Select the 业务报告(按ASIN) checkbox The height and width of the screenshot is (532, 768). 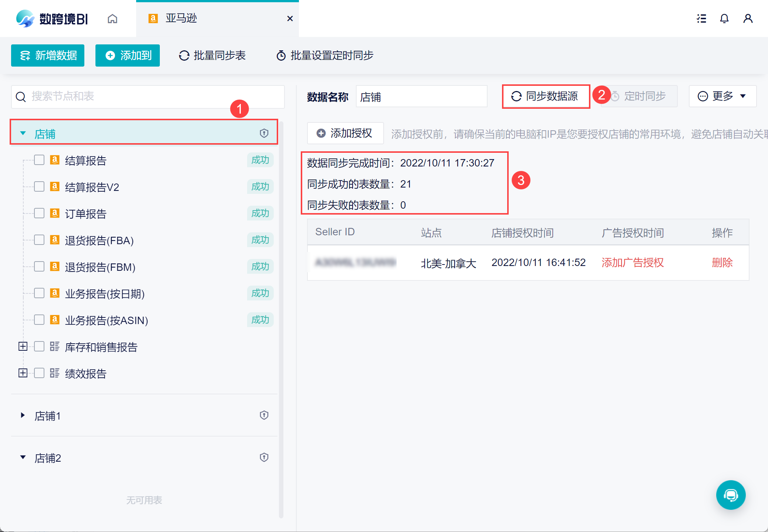(x=39, y=320)
